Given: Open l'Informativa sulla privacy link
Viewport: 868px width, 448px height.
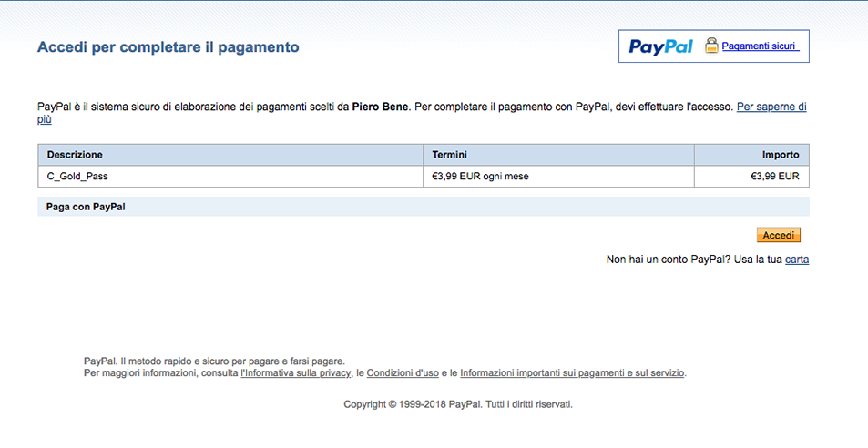Looking at the screenshot, I should pyautogui.click(x=296, y=373).
